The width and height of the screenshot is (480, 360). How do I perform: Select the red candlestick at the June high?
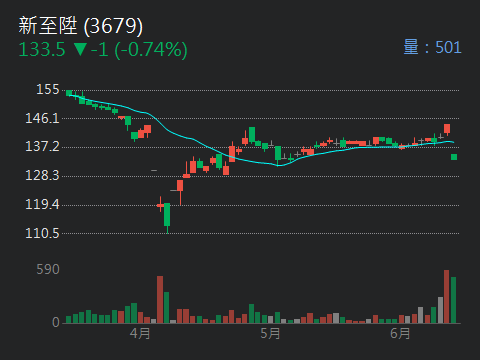[447, 129]
